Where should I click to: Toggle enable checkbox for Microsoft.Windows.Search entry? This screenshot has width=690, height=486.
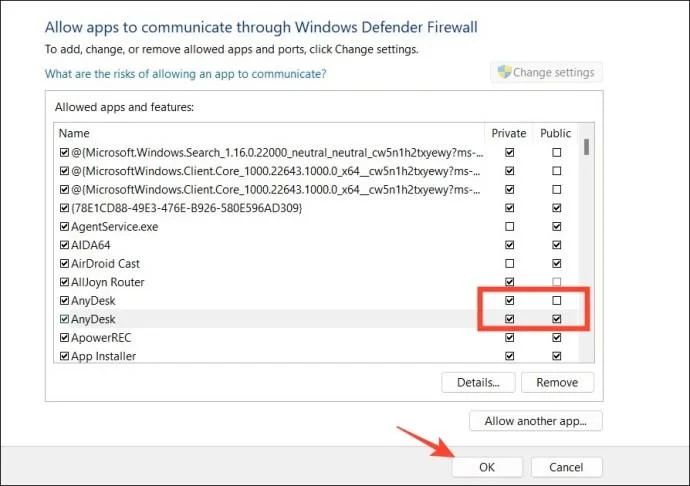[x=64, y=152]
